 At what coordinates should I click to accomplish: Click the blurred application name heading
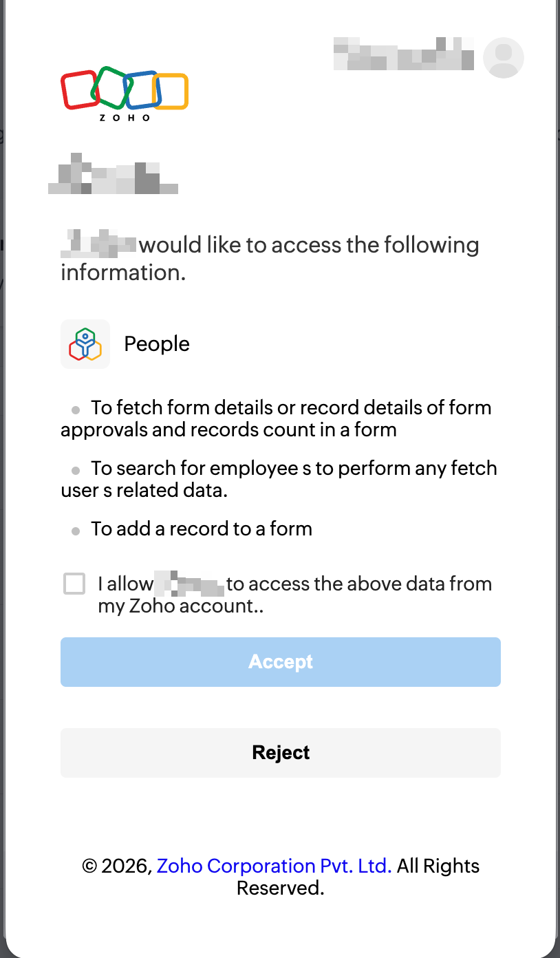pyautogui.click(x=113, y=176)
